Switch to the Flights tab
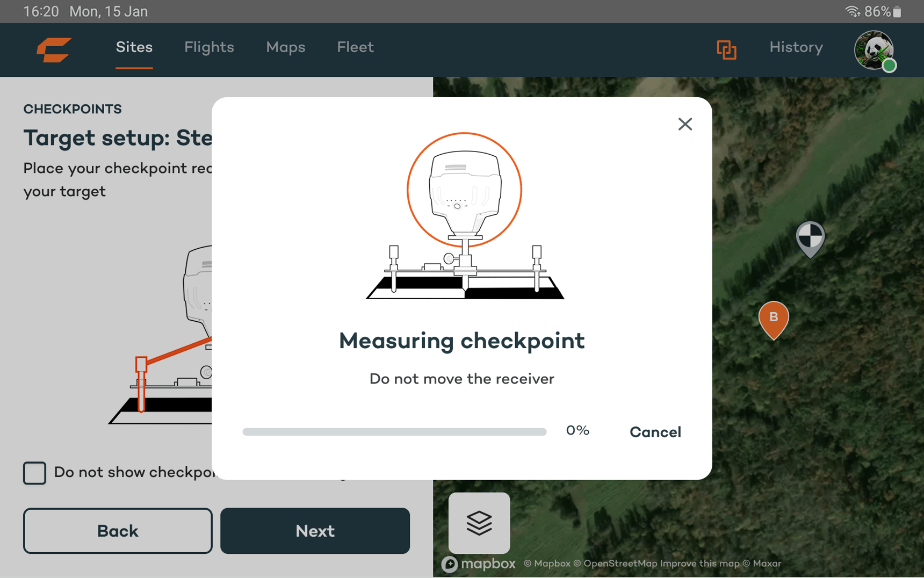924x578 pixels. click(x=209, y=47)
